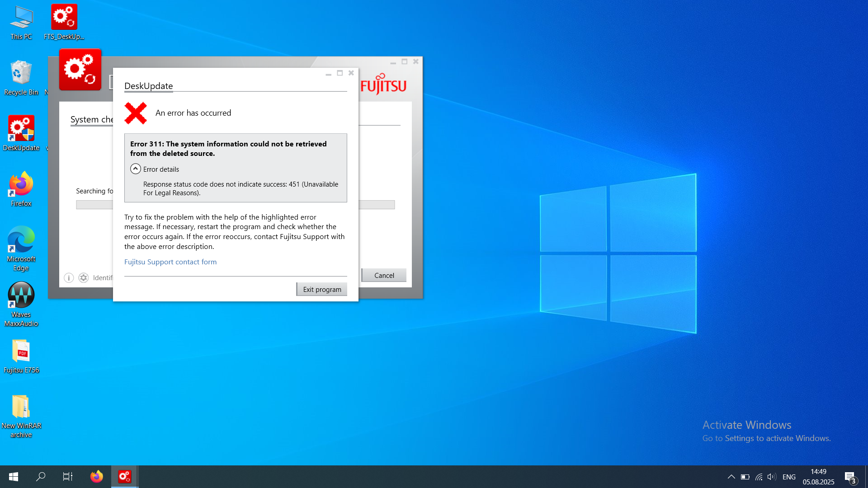This screenshot has width=868, height=488.
Task: Click the volume speaker tray icon
Action: (772, 477)
